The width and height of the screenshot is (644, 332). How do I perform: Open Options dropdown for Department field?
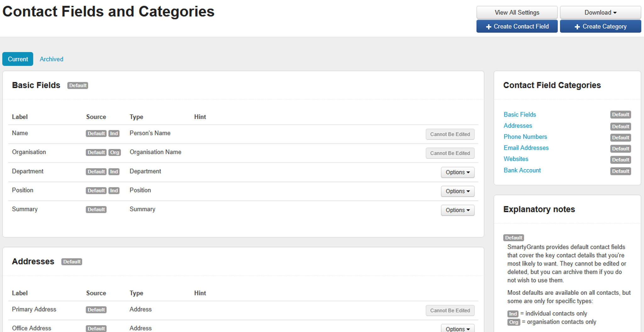[x=457, y=172]
